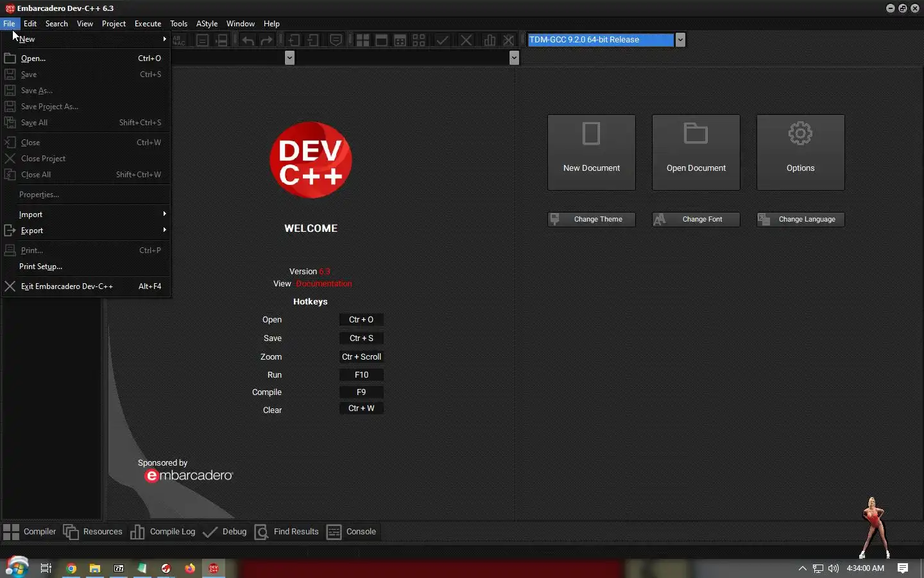Switch to the Console bottom tab
Screen dimensions: 924x578
coord(352,532)
